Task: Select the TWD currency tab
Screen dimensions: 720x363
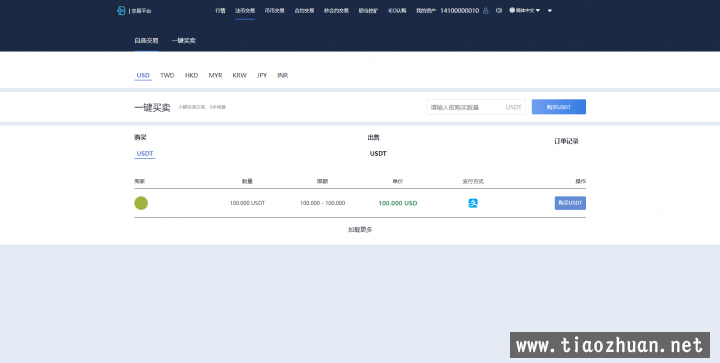Action: pyautogui.click(x=167, y=75)
